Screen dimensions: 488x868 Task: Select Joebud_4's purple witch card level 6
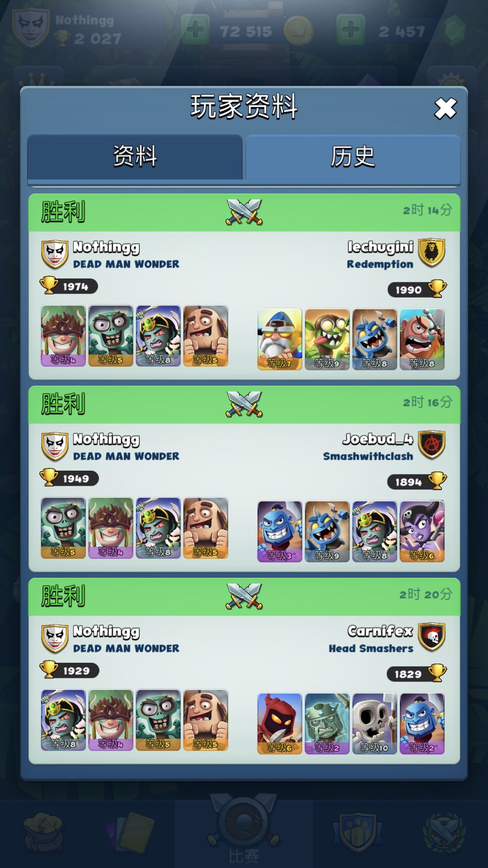click(422, 531)
